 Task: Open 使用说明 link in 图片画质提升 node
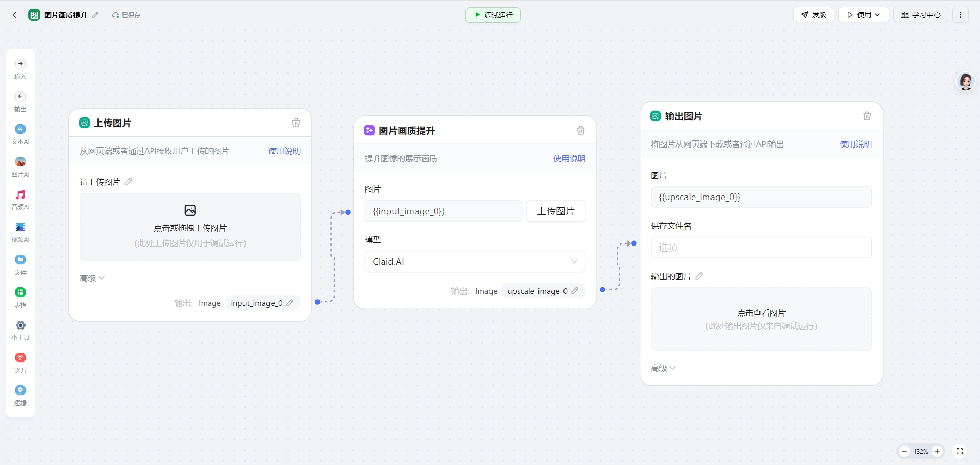(569, 159)
